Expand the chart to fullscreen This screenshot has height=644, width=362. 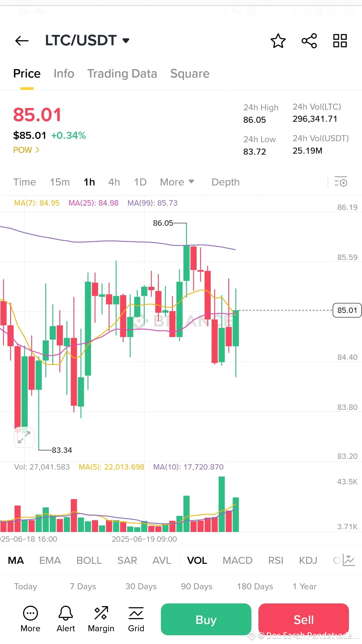pyautogui.click(x=23, y=437)
